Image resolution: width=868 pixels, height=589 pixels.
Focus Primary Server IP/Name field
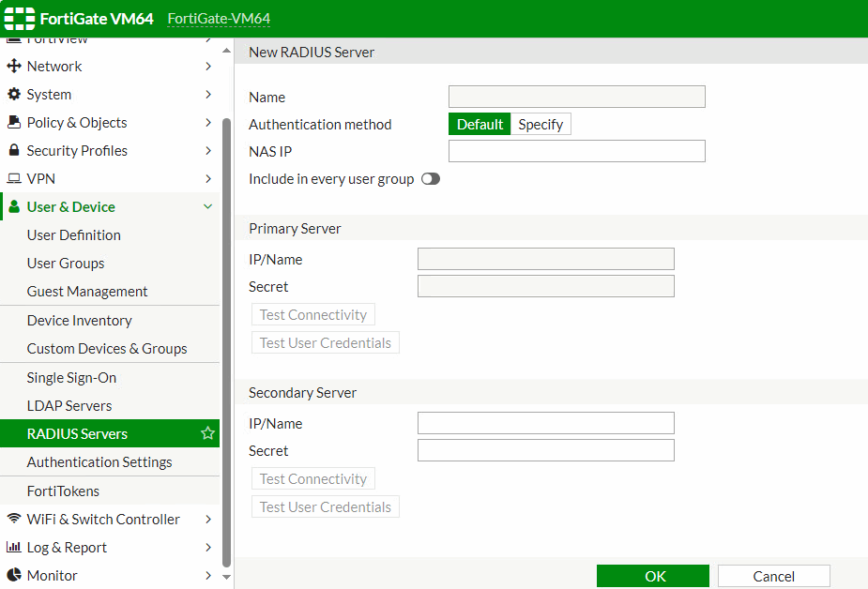(546, 259)
